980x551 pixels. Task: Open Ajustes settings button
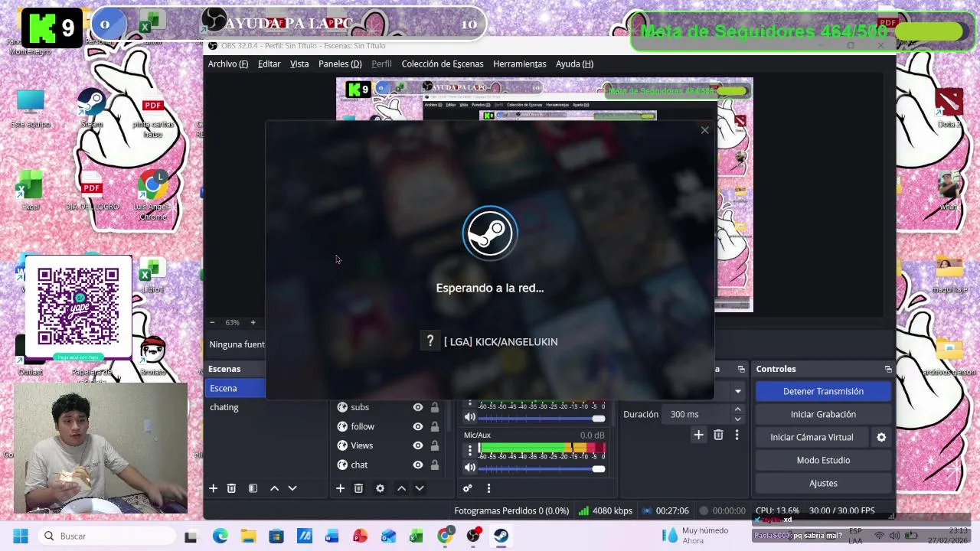coord(823,483)
